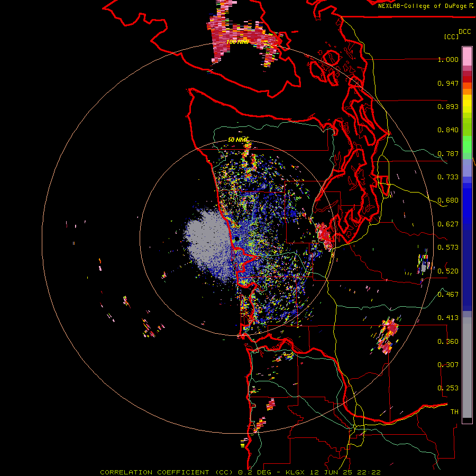Viewport: 476px width, 476px height.
Task: Select the bright green segment of color bar
Action: (467, 144)
